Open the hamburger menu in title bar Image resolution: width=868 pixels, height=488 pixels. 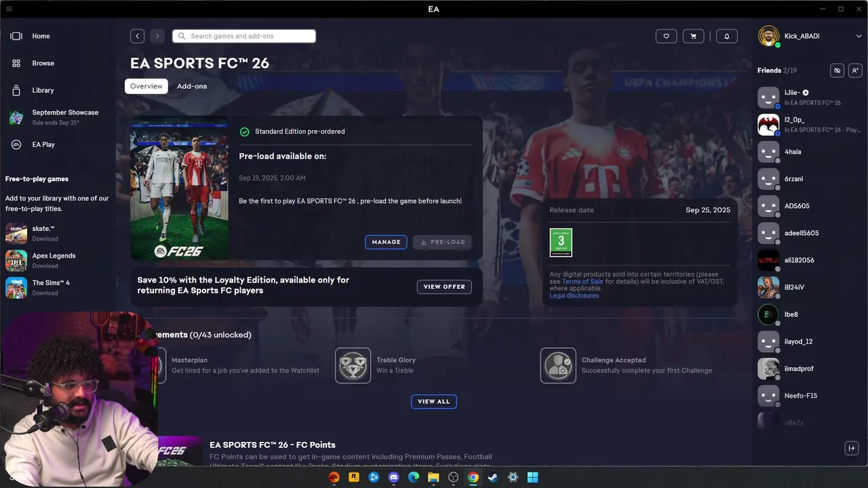click(9, 9)
